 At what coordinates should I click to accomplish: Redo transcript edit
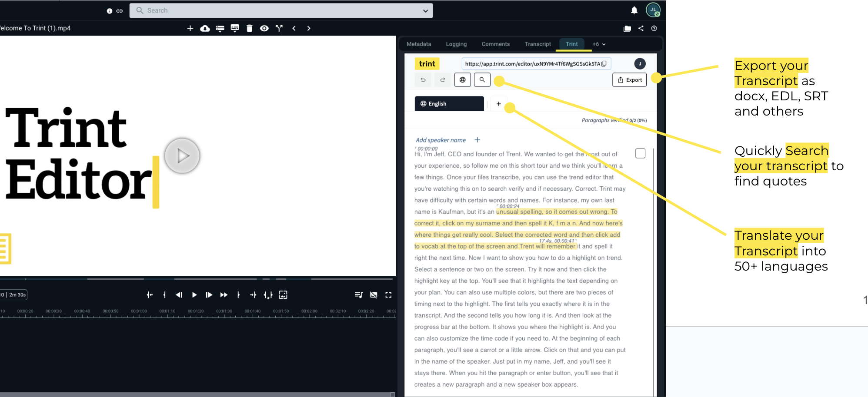(x=443, y=80)
